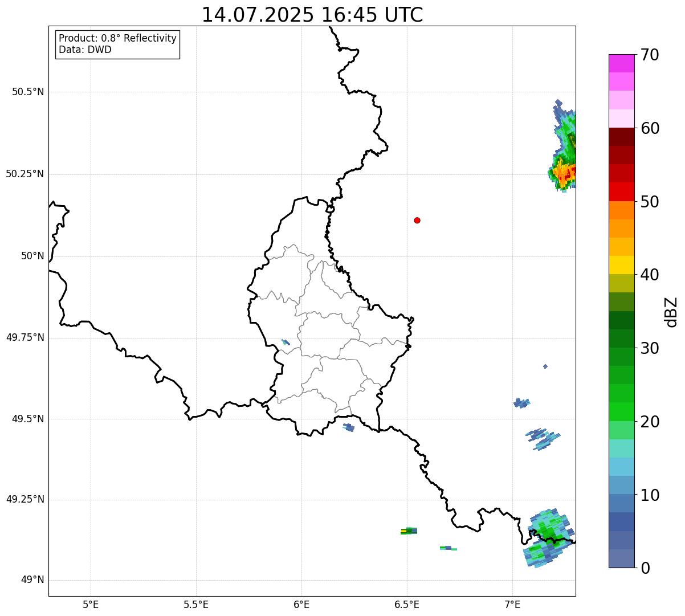Image resolution: width=685 pixels, height=616 pixels.
Task: Click the colorbar tick value 50
Action: [x=650, y=202]
